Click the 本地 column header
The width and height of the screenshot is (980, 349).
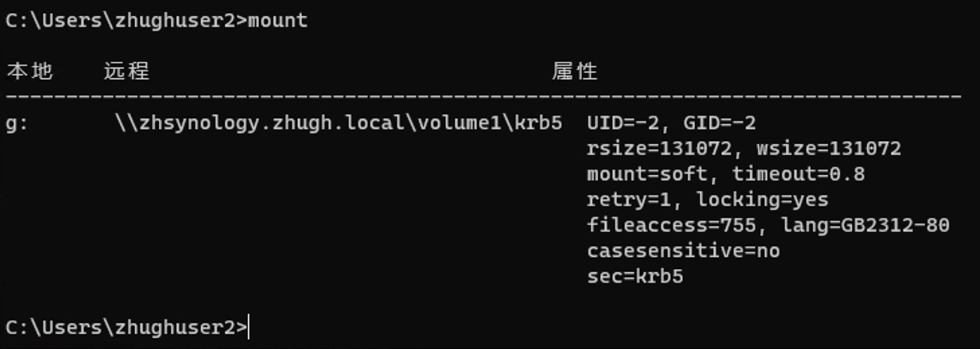coord(30,71)
